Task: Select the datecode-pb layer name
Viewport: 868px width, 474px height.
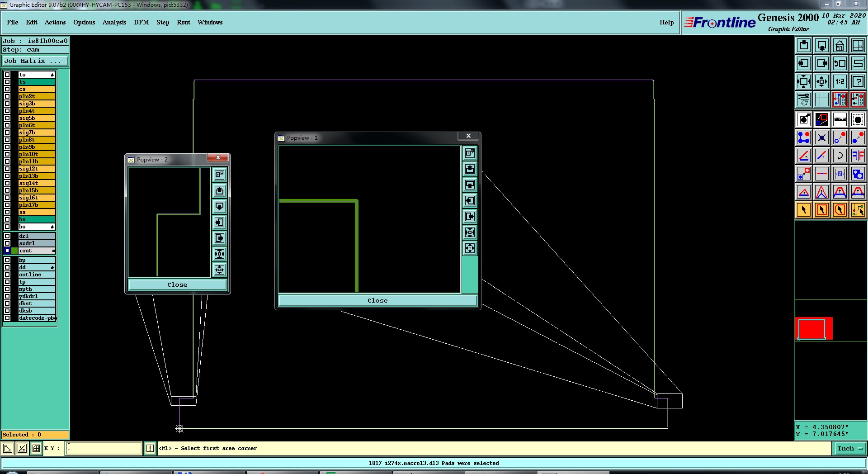Action: coord(37,318)
